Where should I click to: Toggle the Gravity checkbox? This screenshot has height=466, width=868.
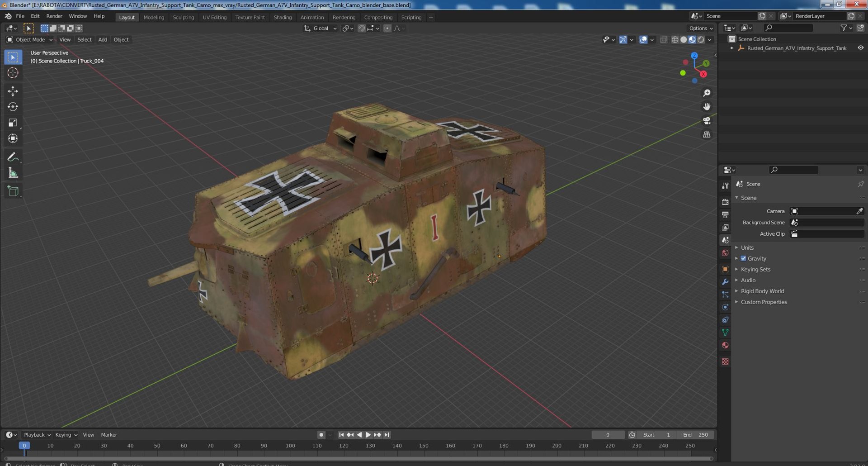743,258
